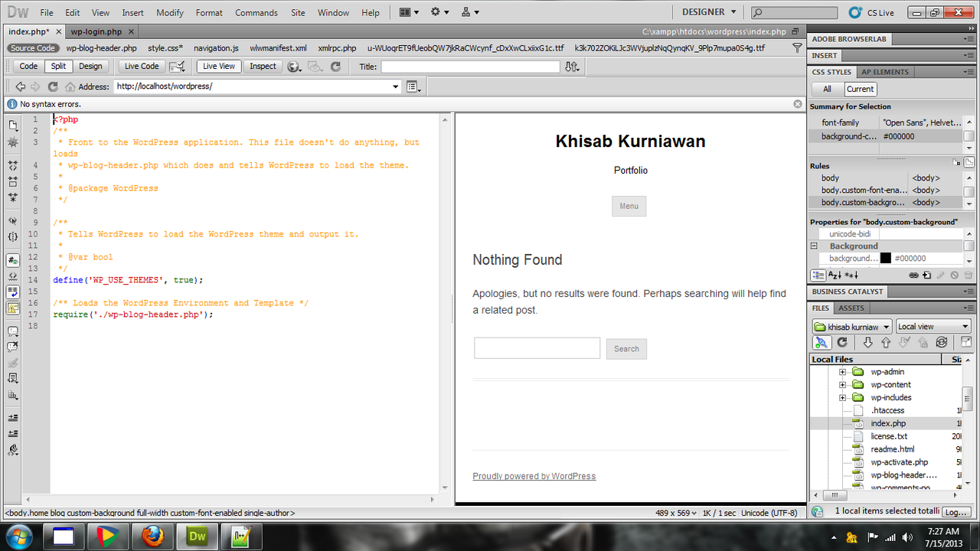The height and width of the screenshot is (551, 980).
Task: Collapse the Background category in CSS properties
Action: click(815, 246)
